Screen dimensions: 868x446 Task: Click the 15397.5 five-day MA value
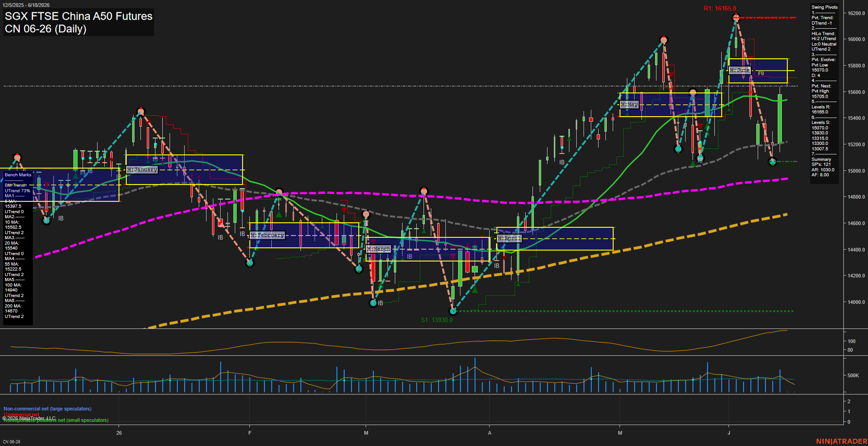[13, 206]
